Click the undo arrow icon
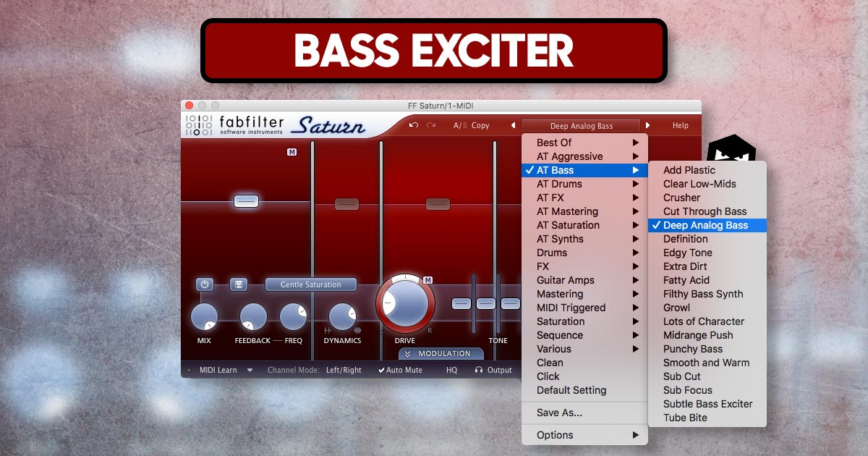Viewport: 868px width, 456px height. point(413,125)
